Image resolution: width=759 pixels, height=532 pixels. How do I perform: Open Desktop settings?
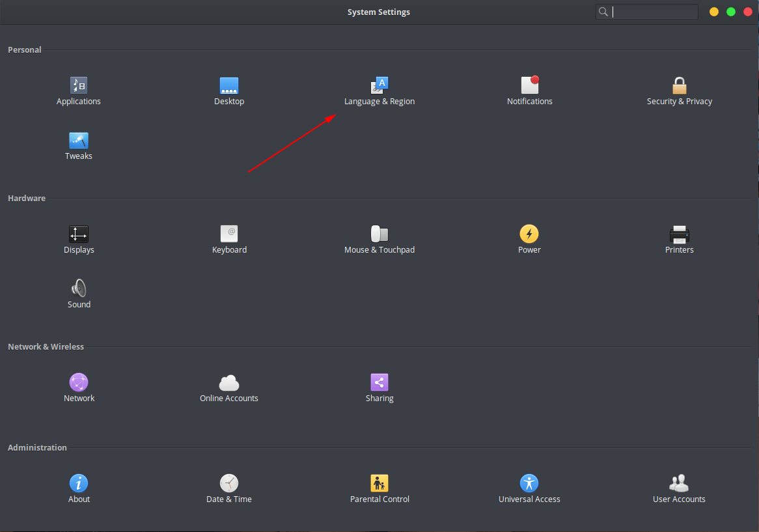coord(229,86)
